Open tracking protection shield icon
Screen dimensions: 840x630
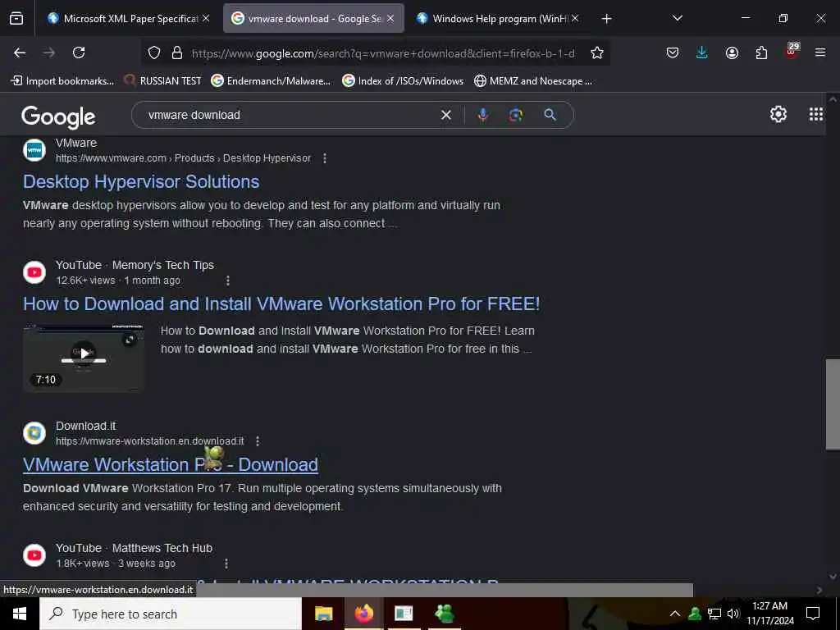154,52
